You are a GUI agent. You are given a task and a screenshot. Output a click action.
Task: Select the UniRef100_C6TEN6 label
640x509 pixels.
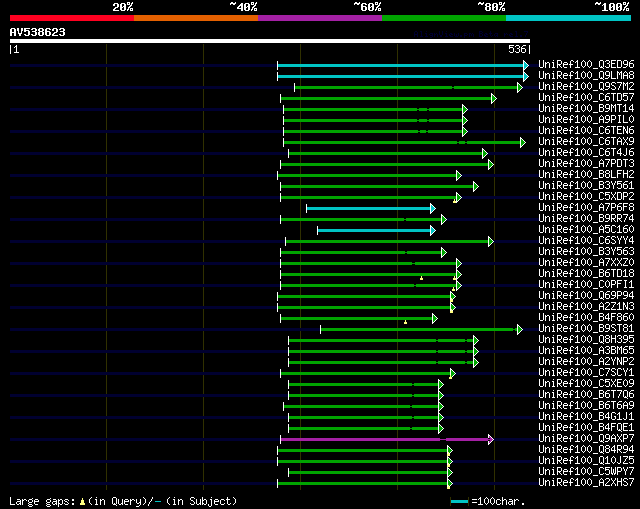pos(586,131)
